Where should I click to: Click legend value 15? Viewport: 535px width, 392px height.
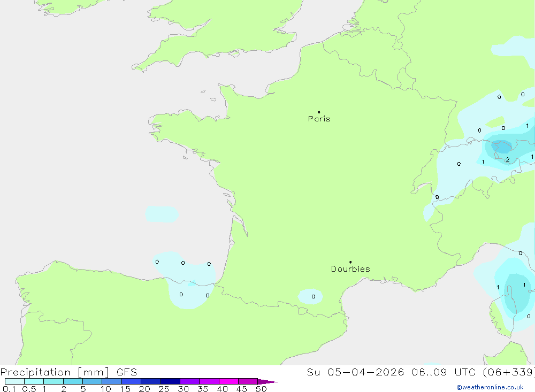[x=125, y=389]
